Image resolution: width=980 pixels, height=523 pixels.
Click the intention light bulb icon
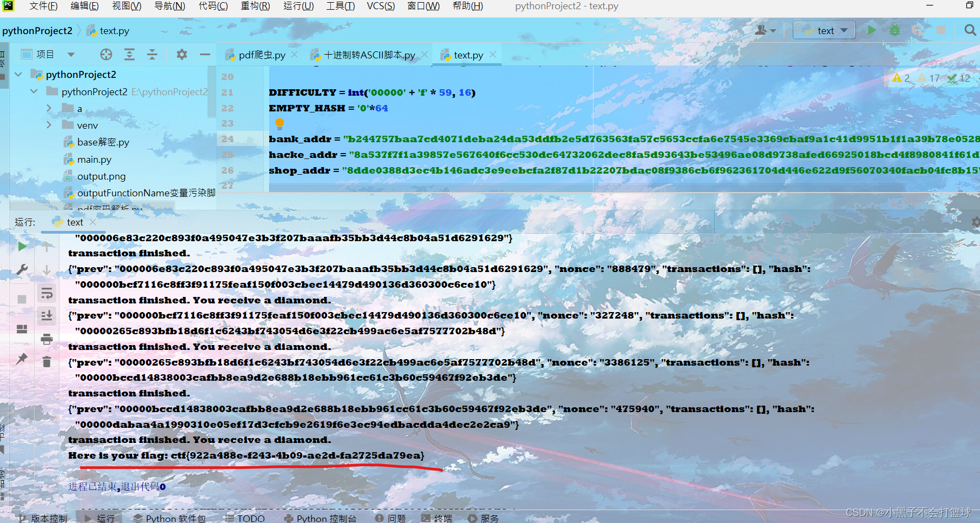click(279, 124)
